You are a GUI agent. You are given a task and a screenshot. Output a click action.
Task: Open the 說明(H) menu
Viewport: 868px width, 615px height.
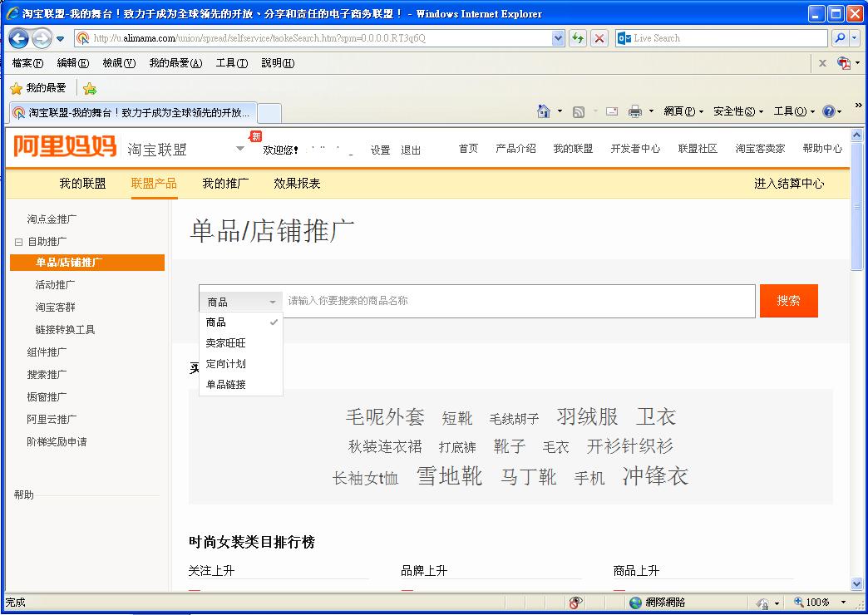tap(278, 63)
